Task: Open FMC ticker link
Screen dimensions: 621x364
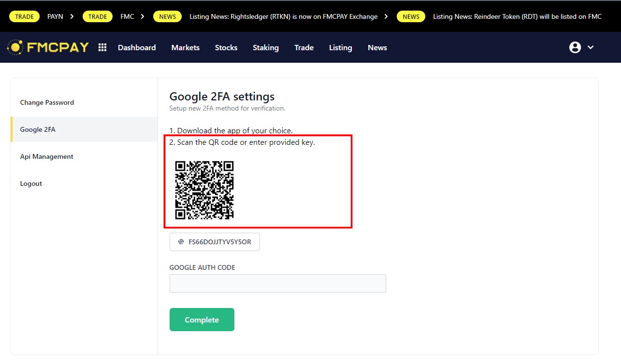Action: coord(127,16)
